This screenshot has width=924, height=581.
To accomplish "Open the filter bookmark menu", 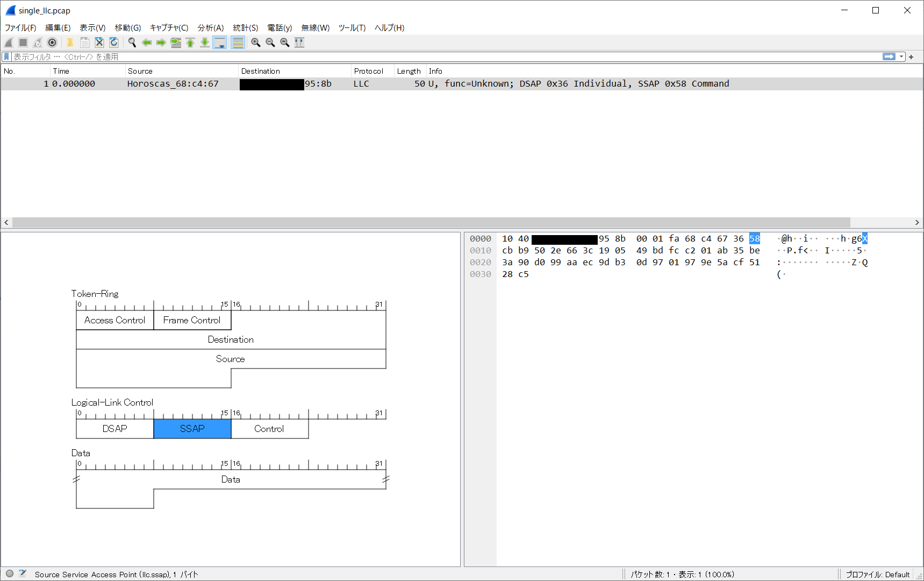I will (6, 56).
